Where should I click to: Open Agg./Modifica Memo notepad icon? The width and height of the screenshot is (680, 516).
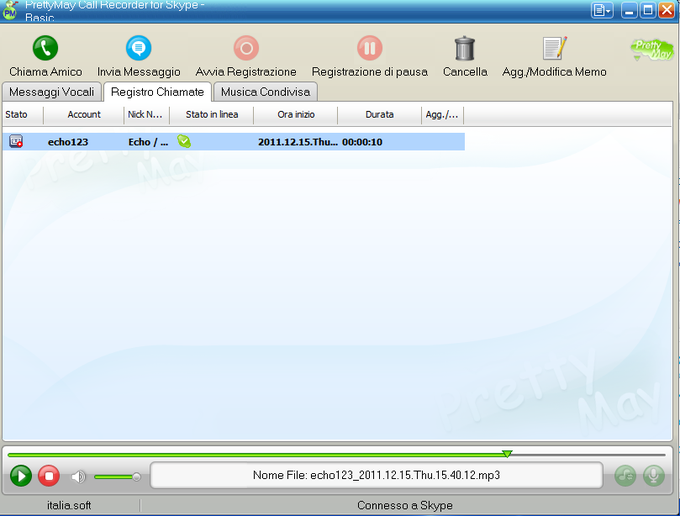click(555, 48)
